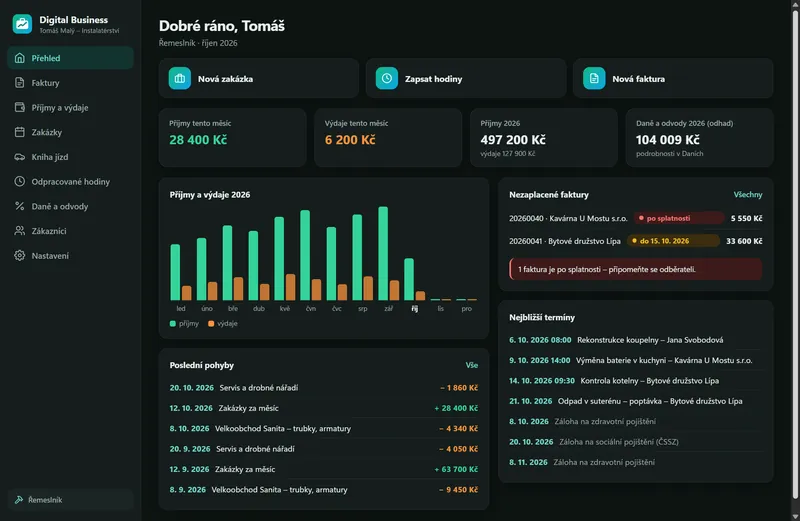Click 8. 11. 2026 Záloha na zdravotní pojištění
Image resolution: width=800 pixels, height=521 pixels.
[636, 462]
